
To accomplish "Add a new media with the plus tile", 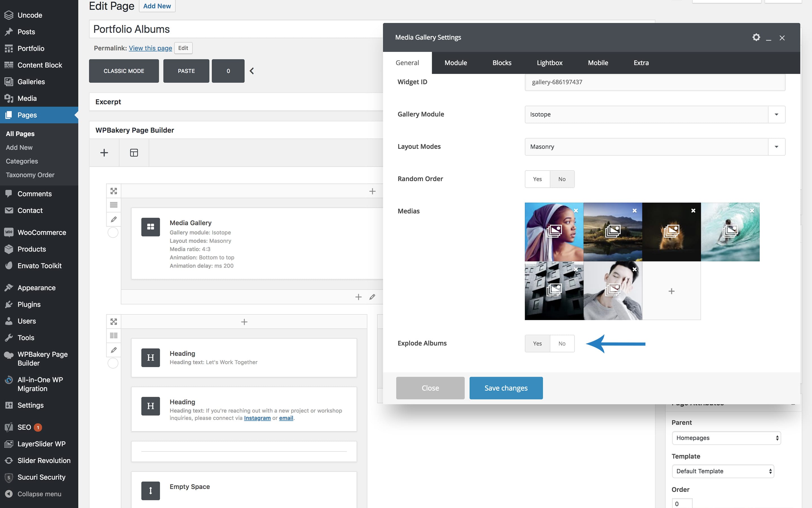I will point(671,291).
